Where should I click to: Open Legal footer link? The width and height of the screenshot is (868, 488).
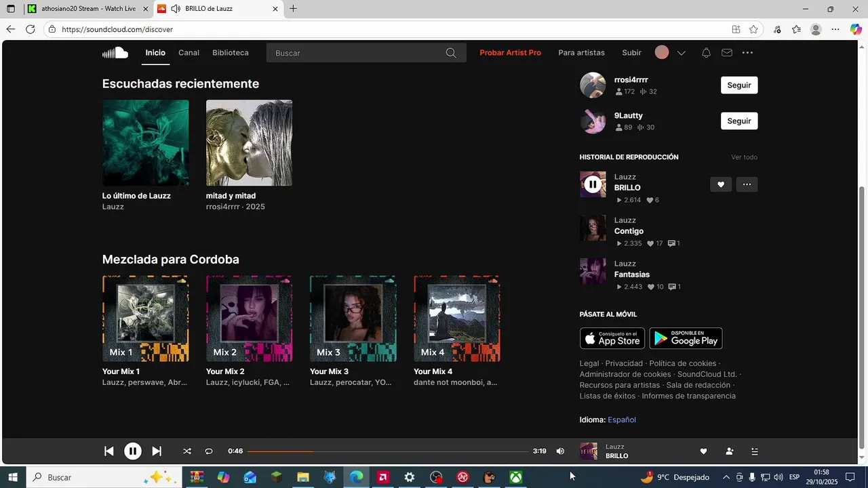click(x=589, y=363)
